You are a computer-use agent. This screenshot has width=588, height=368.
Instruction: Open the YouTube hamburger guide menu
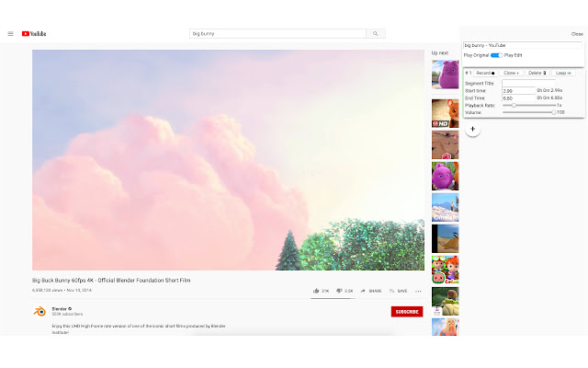click(10, 34)
